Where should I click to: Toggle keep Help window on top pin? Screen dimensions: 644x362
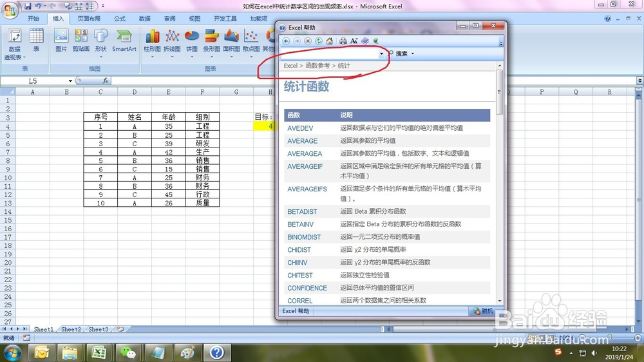pos(375,41)
